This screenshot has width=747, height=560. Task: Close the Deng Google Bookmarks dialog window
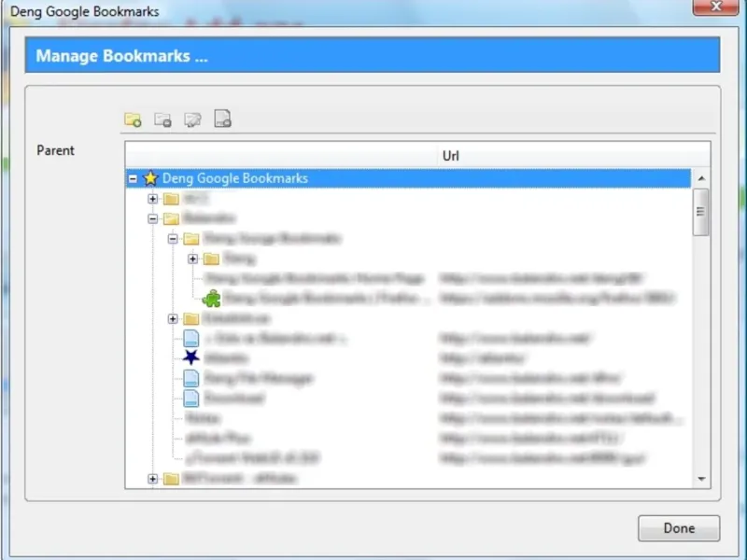pyautogui.click(x=715, y=7)
